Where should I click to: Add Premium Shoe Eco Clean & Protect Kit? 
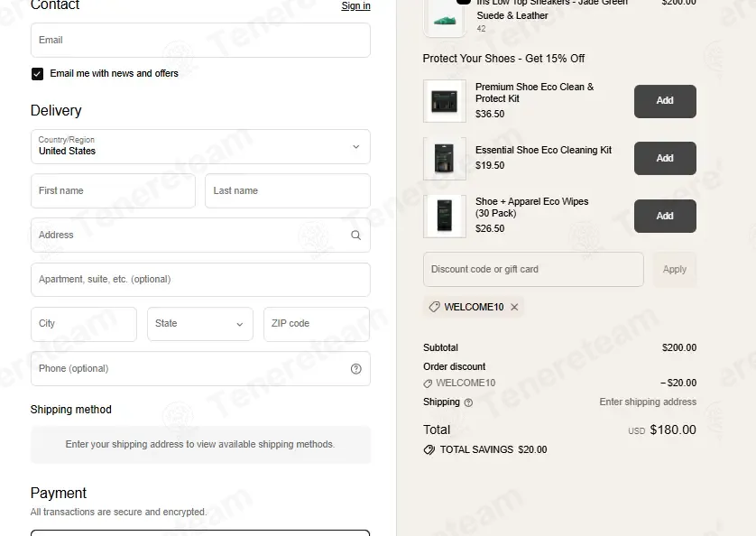tap(665, 101)
